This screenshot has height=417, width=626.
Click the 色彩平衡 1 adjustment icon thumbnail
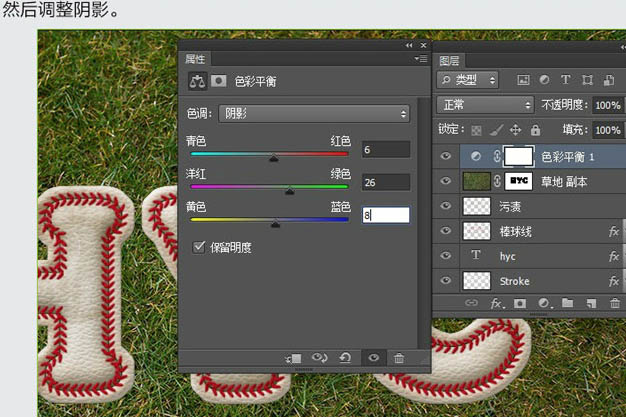475,156
